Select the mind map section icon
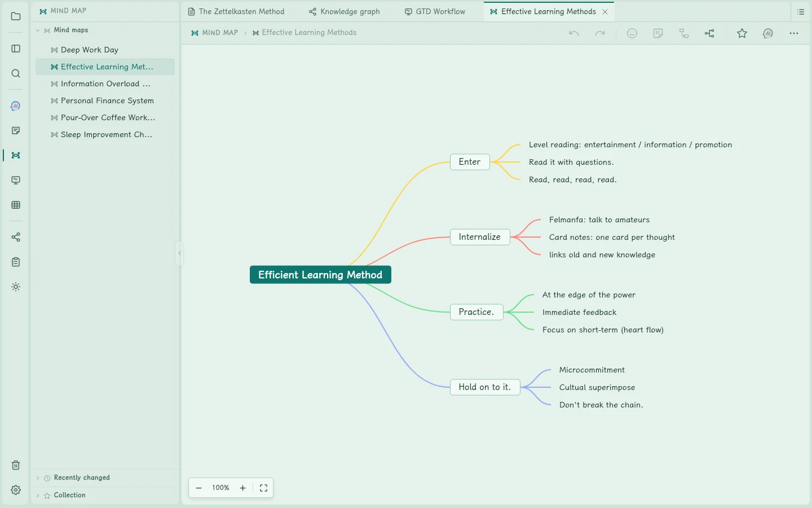 pyautogui.click(x=16, y=155)
